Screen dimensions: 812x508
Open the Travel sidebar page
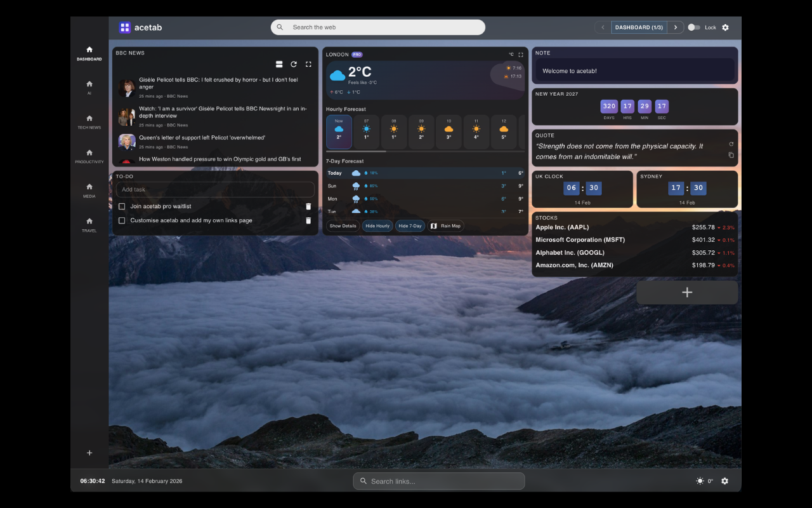pos(89,225)
